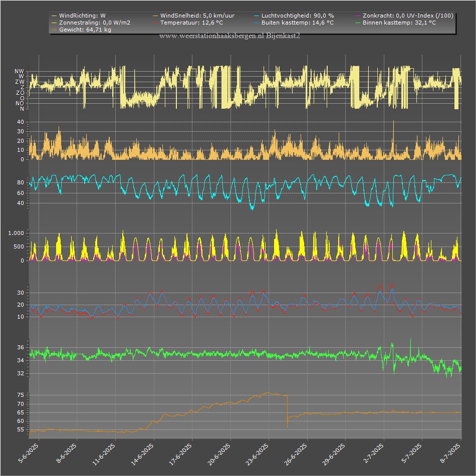Click the 32 inner hive temperature axis label
The height and width of the screenshot is (476, 476).
[x=21, y=373]
